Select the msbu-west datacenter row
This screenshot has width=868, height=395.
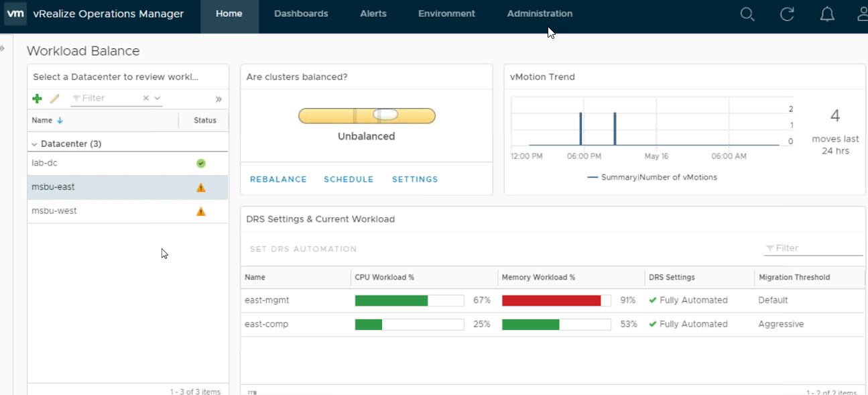[x=127, y=211]
